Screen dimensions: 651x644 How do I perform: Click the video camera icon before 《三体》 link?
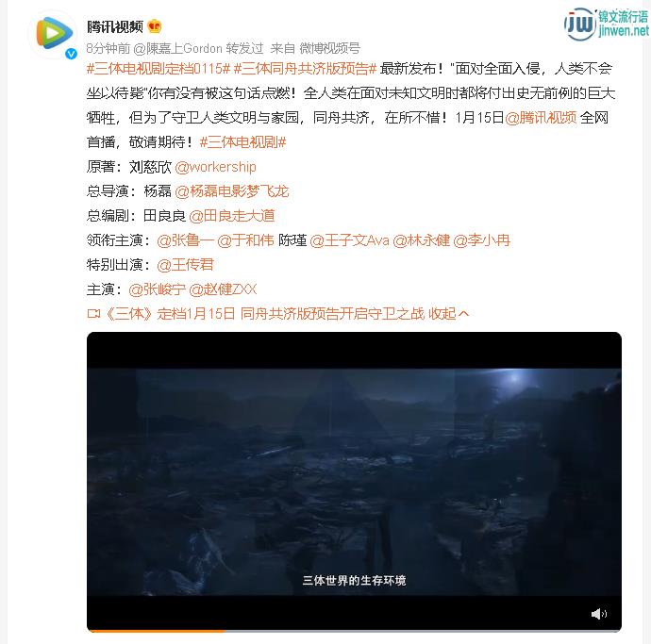93,314
